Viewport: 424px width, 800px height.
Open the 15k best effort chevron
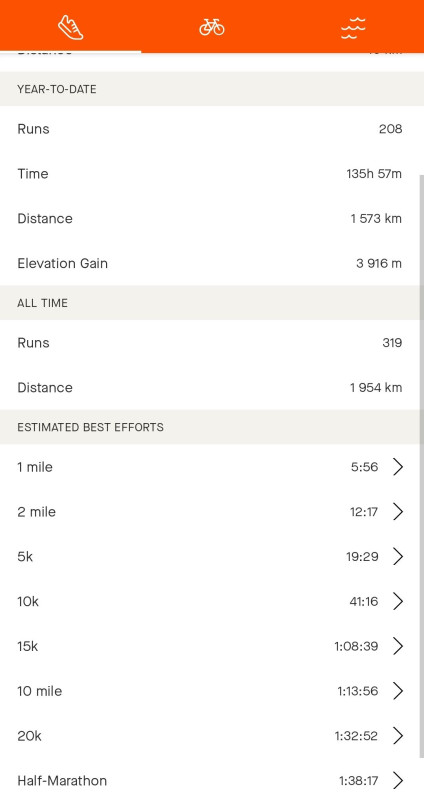coord(398,646)
